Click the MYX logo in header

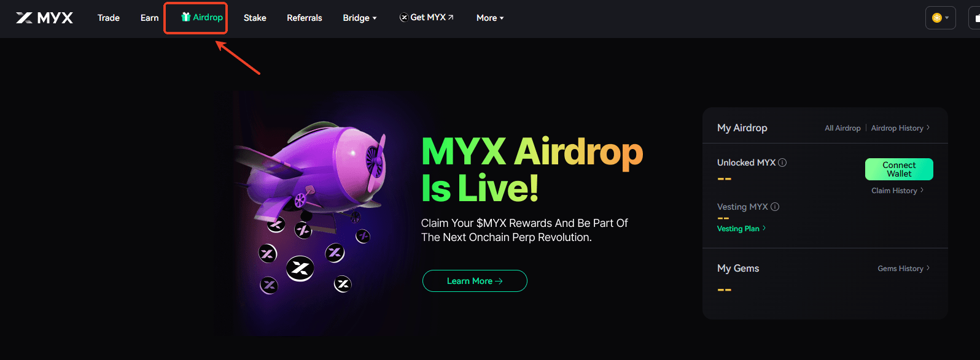(44, 18)
